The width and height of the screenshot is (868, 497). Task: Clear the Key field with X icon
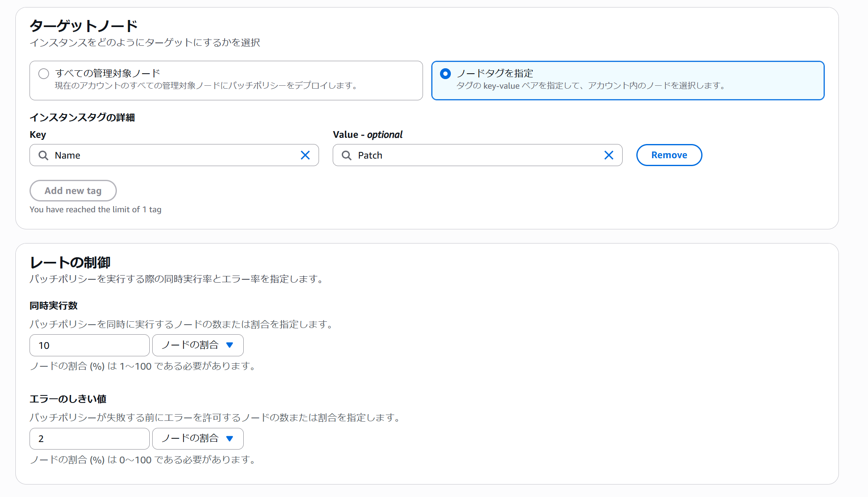(305, 155)
